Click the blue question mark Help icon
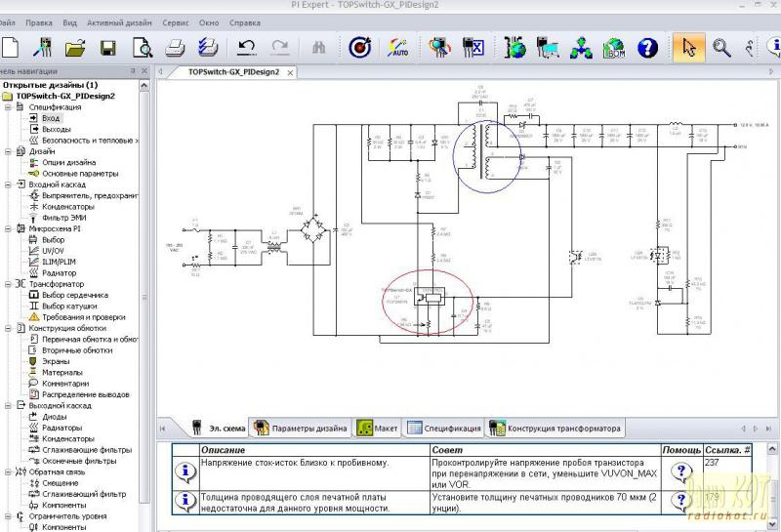The image size is (781, 532). point(646,47)
